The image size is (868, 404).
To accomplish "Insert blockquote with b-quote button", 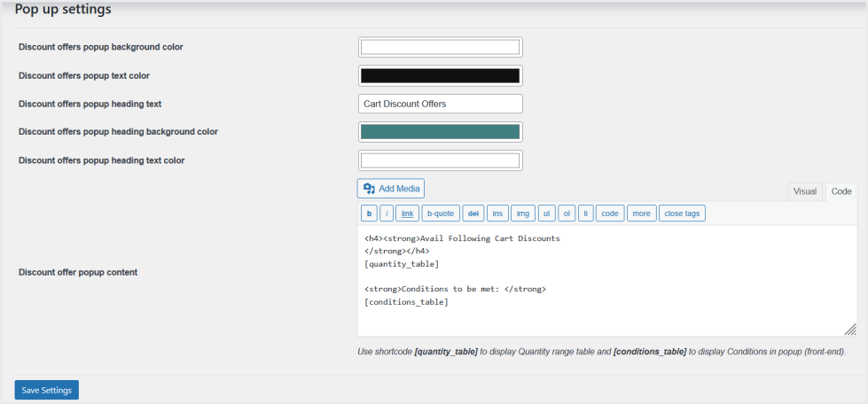I will tap(441, 213).
